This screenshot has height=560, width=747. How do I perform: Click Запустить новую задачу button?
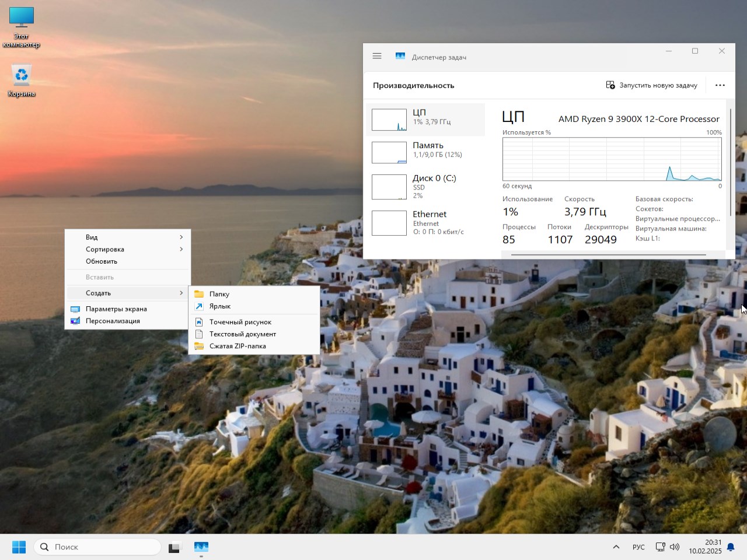(652, 85)
